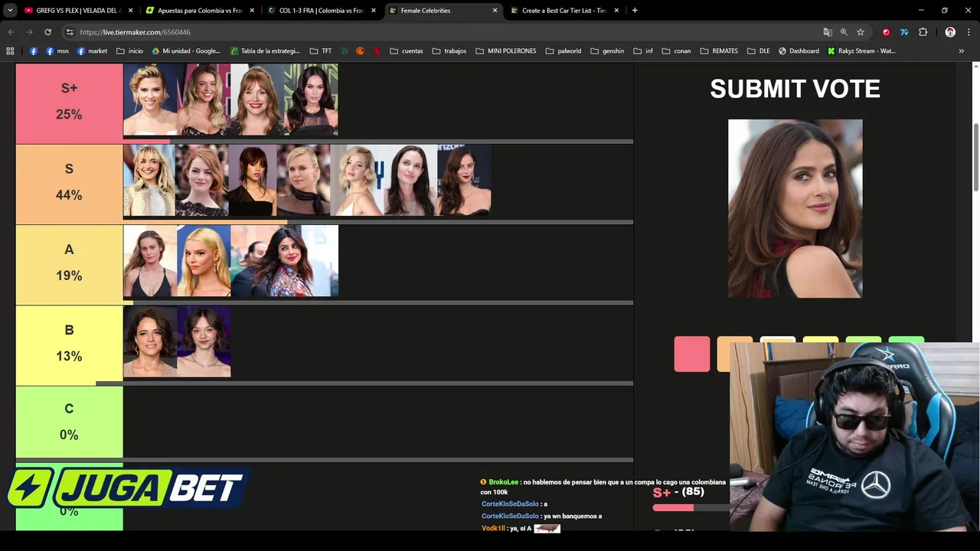This screenshot has height=551, width=980.
Task: Click the zoom magnifier icon in address bar
Action: tap(844, 32)
